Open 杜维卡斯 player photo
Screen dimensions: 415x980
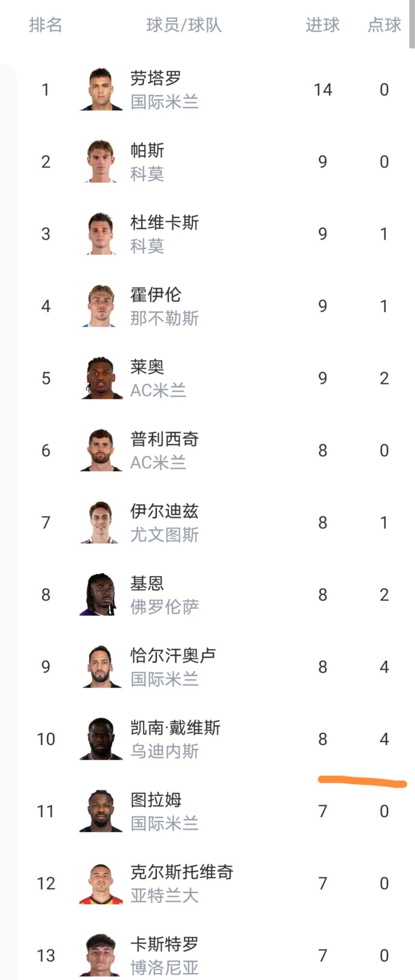pyautogui.click(x=101, y=234)
